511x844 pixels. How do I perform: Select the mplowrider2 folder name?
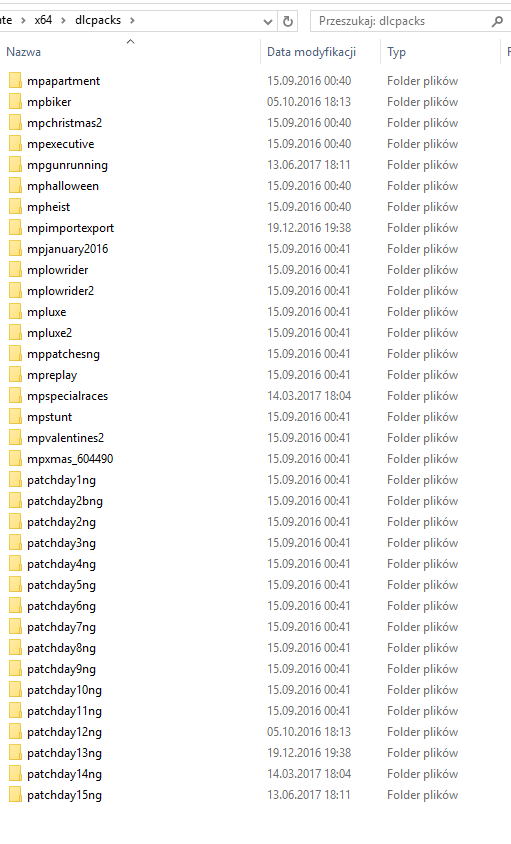(60, 291)
